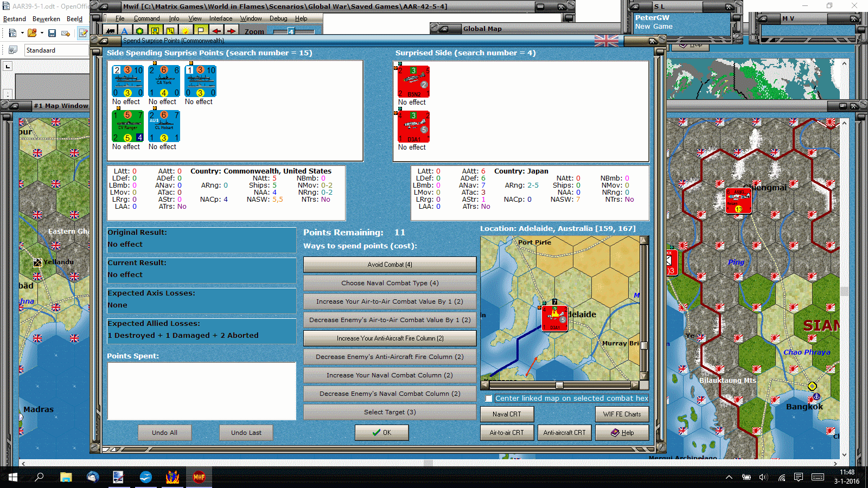Click the save icon in OpenOffice toolbar
Screen dimensions: 868x488
(52, 33)
